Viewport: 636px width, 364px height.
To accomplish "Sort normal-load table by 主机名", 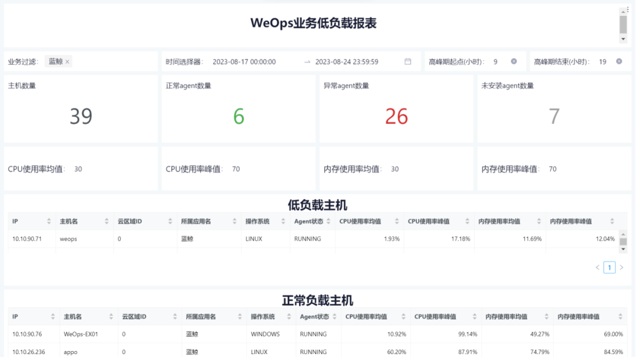I will (x=111, y=316).
